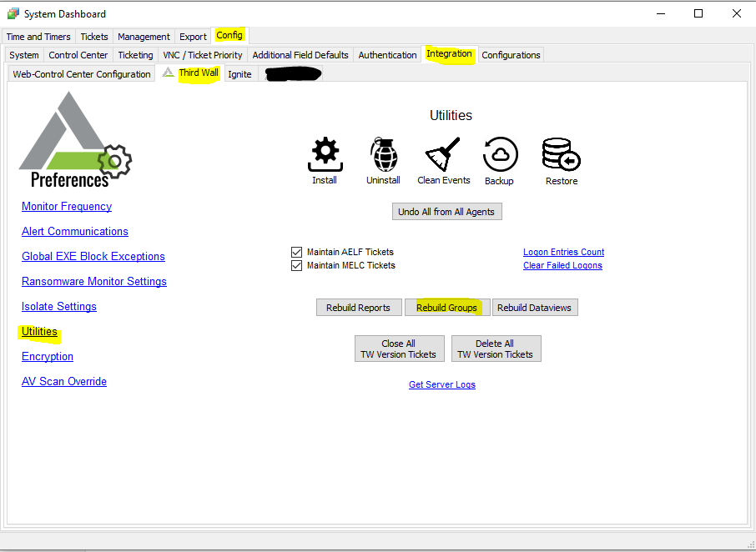This screenshot has width=756, height=552.
Task: Open Alert Communications link
Action: point(75,231)
